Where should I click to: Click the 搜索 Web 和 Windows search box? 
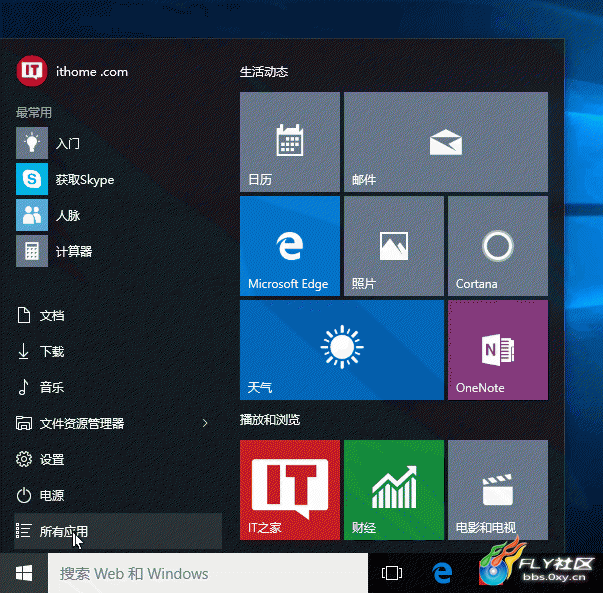208,573
